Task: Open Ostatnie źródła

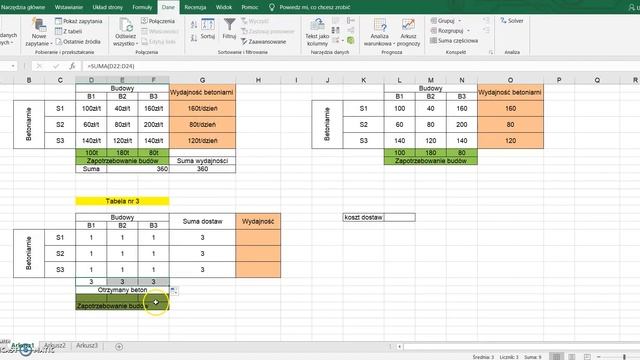Action: tap(78, 42)
